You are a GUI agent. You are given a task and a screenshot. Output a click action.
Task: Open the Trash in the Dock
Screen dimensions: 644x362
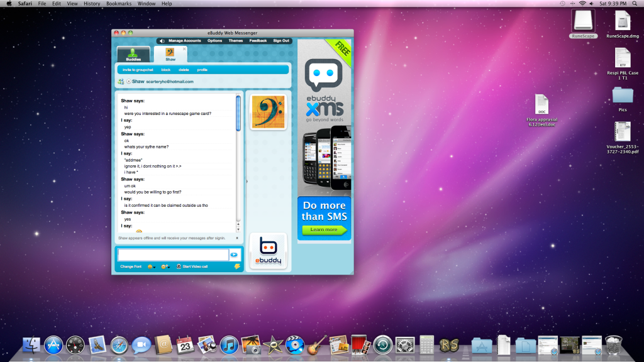(x=613, y=345)
